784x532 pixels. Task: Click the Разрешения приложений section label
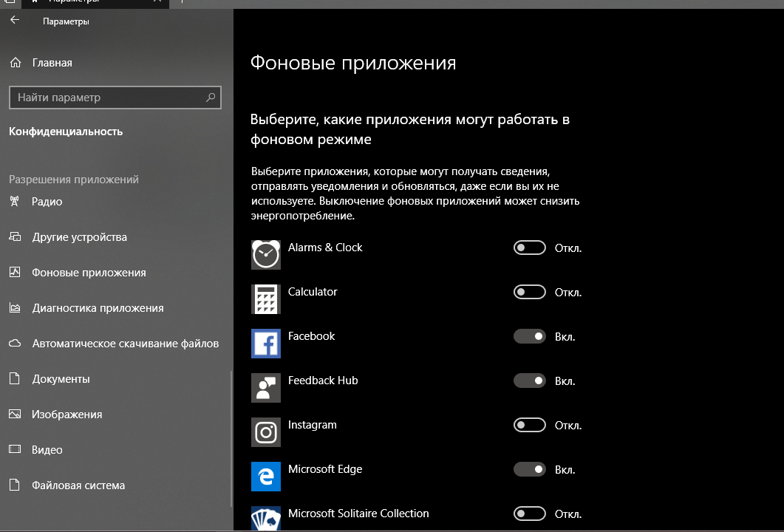(x=74, y=180)
